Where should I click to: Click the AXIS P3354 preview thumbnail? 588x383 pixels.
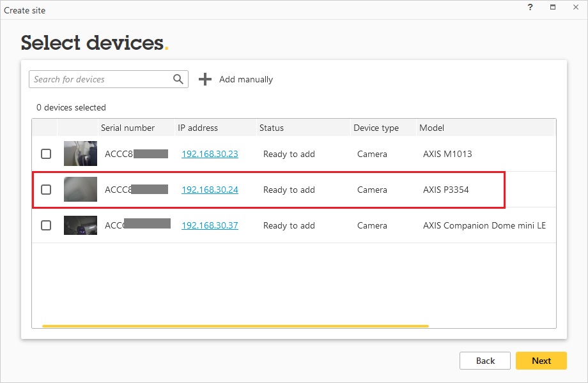(x=81, y=190)
